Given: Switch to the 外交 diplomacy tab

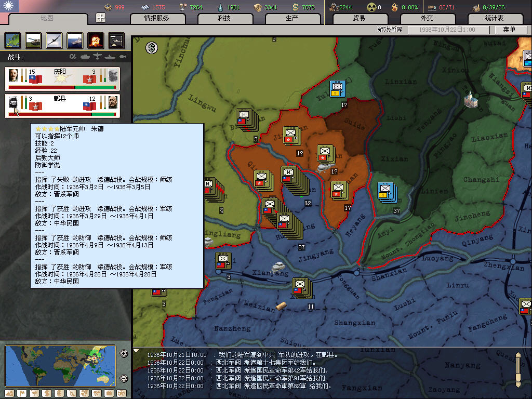Looking at the screenshot, I should [x=427, y=18].
